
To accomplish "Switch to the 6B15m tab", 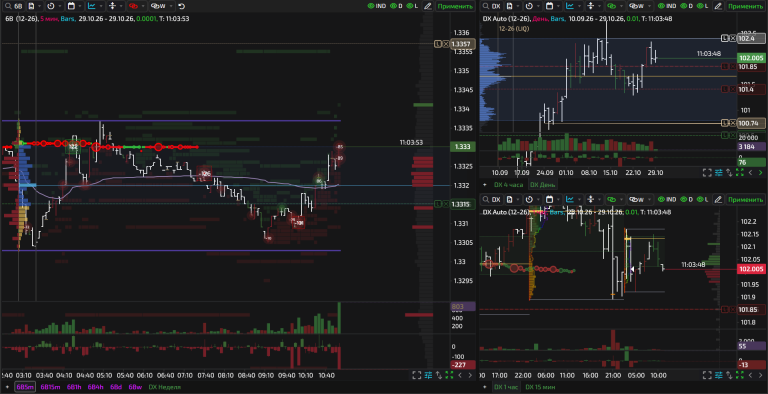I will (50, 387).
